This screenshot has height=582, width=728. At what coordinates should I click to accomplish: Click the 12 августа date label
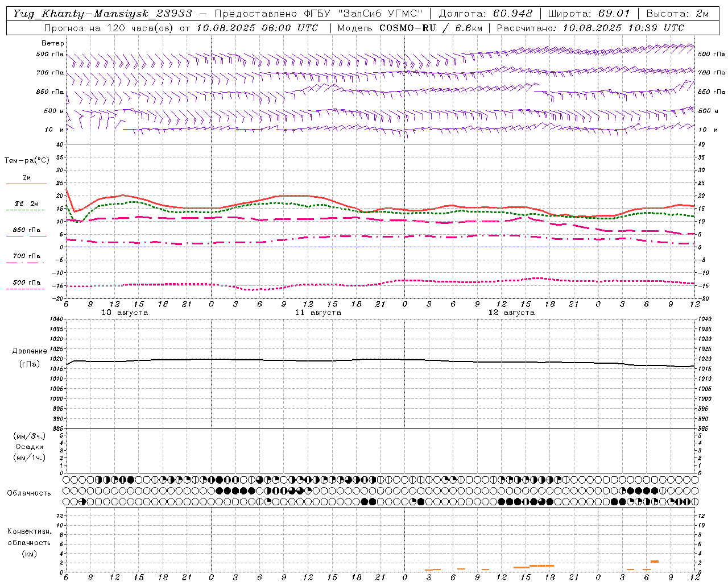click(x=511, y=313)
